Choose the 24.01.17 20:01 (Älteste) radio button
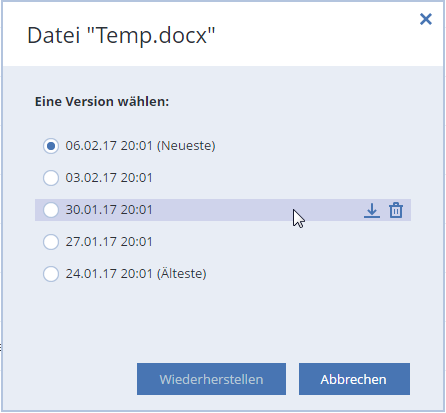 point(51,274)
